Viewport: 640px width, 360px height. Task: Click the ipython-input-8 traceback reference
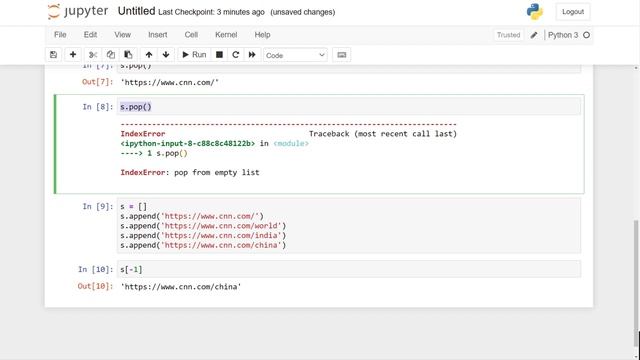[x=188, y=144]
